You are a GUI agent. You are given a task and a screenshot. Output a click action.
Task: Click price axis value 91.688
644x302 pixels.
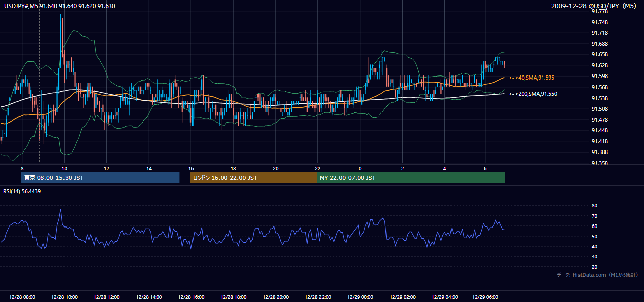click(x=599, y=44)
